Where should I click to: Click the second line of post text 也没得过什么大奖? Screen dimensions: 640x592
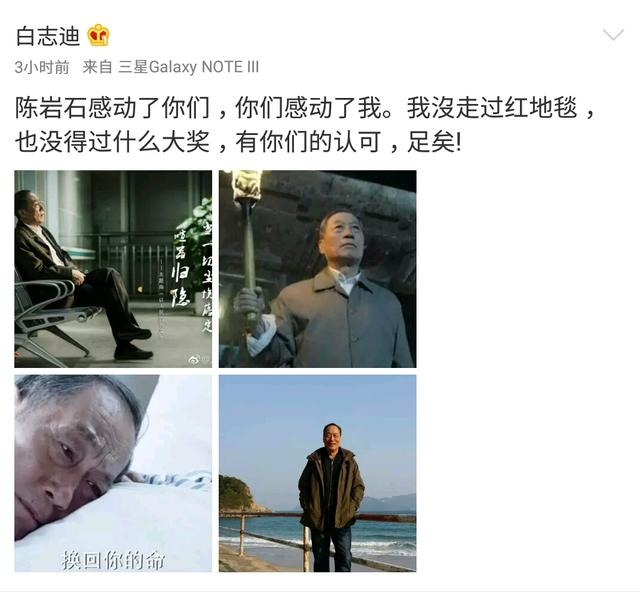point(113,142)
